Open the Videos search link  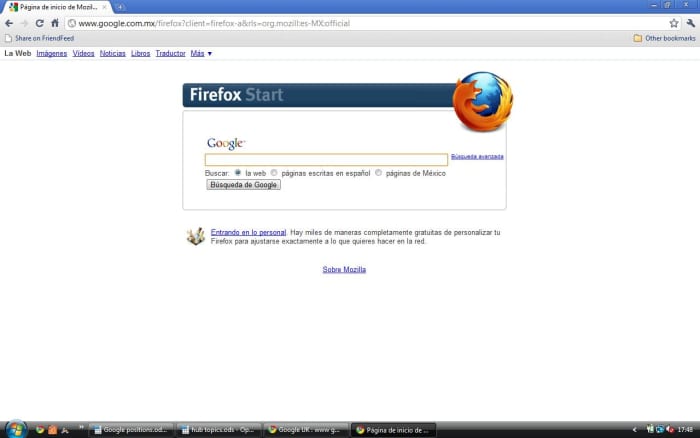click(83, 54)
